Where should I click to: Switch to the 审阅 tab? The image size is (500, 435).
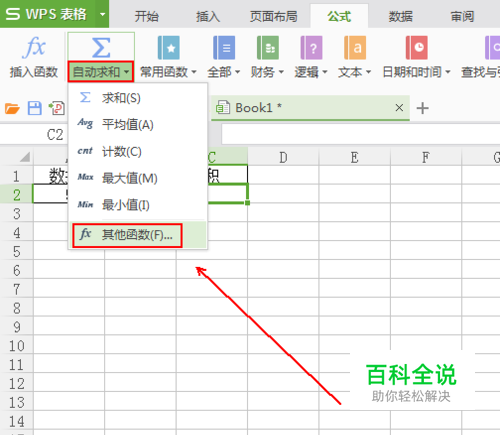462,16
